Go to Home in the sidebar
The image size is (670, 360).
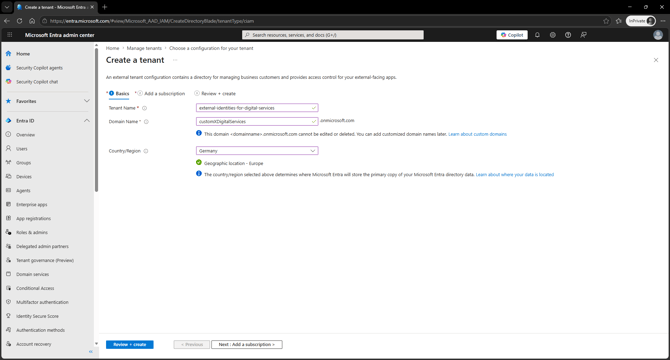pos(23,54)
